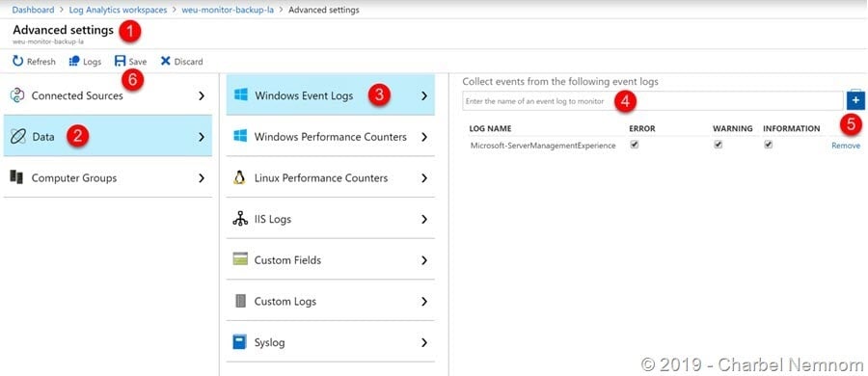868x376 pixels.
Task: Select the Data menu item
Action: pyautogui.click(x=107, y=136)
